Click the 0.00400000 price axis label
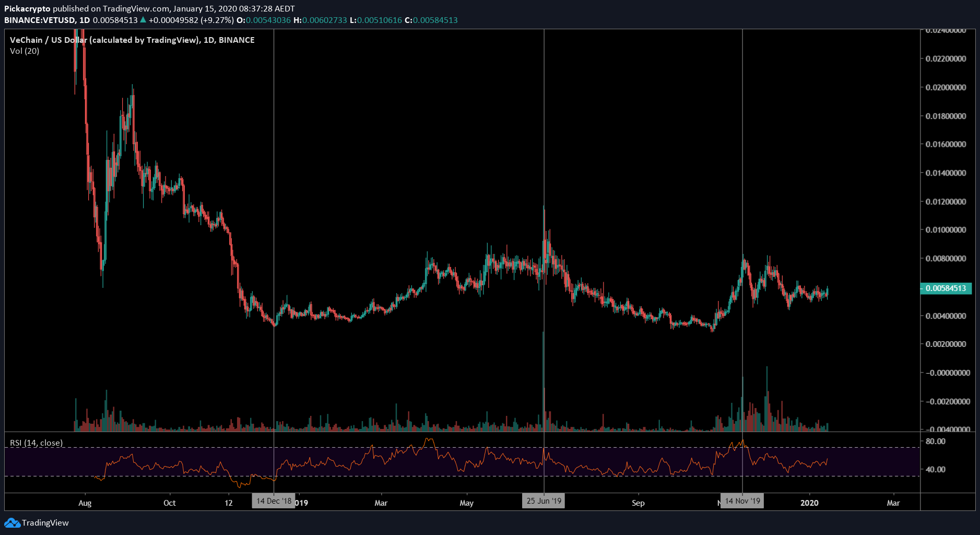This screenshot has height=535, width=980. coord(946,316)
